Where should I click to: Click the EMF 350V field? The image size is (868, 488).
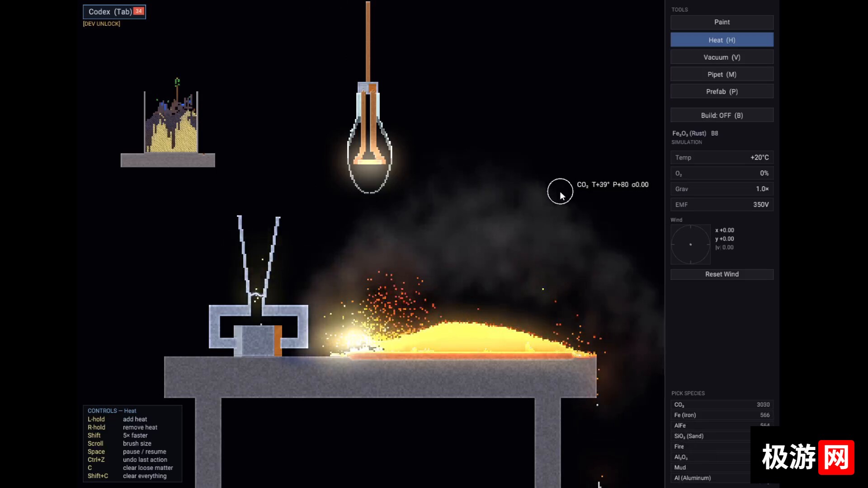[x=722, y=205]
